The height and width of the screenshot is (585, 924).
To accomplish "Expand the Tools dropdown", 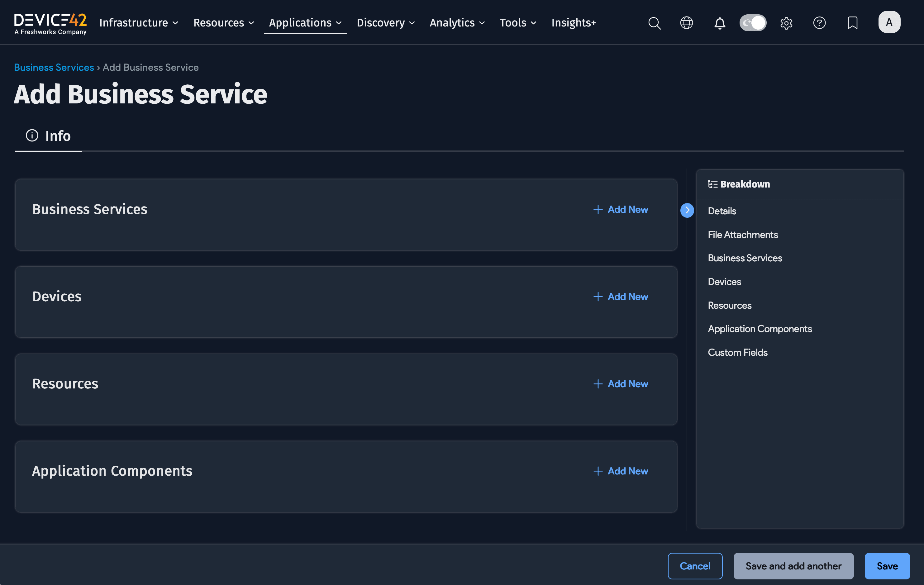I will 518,23.
